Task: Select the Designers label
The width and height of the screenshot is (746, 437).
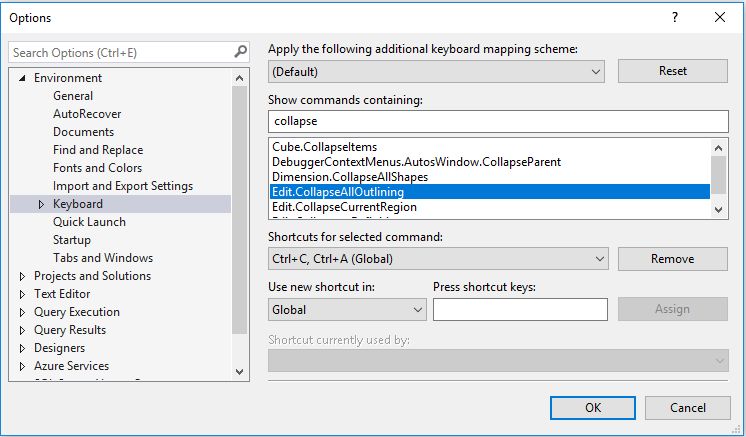Action: coord(59,349)
